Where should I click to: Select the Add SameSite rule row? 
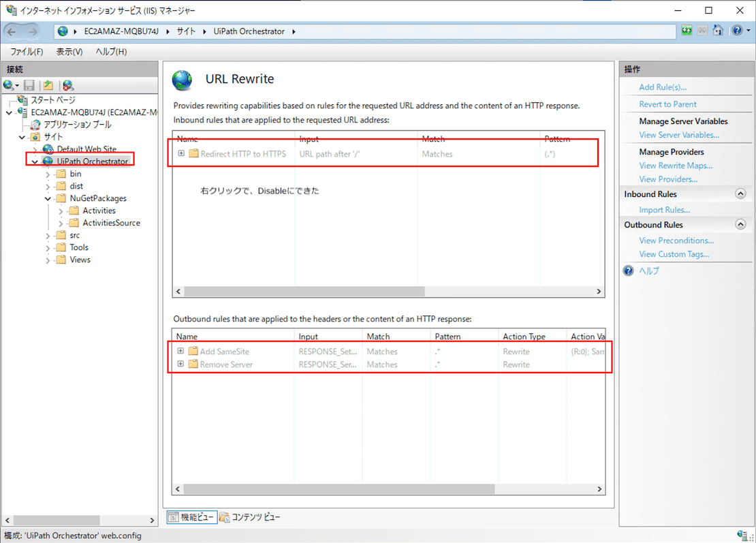tap(388, 352)
